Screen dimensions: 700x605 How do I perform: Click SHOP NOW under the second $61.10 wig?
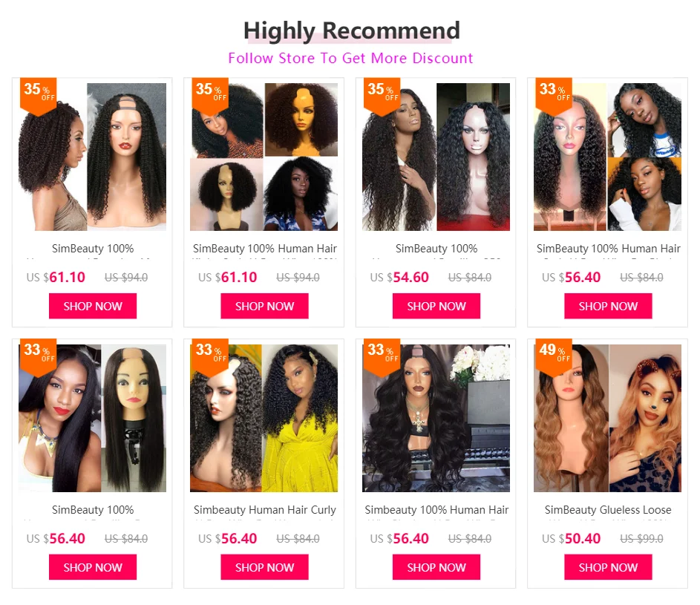pos(264,306)
